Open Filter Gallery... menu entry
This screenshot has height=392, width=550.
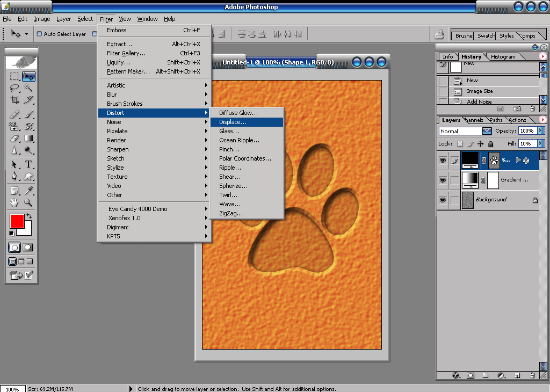[x=155, y=53]
